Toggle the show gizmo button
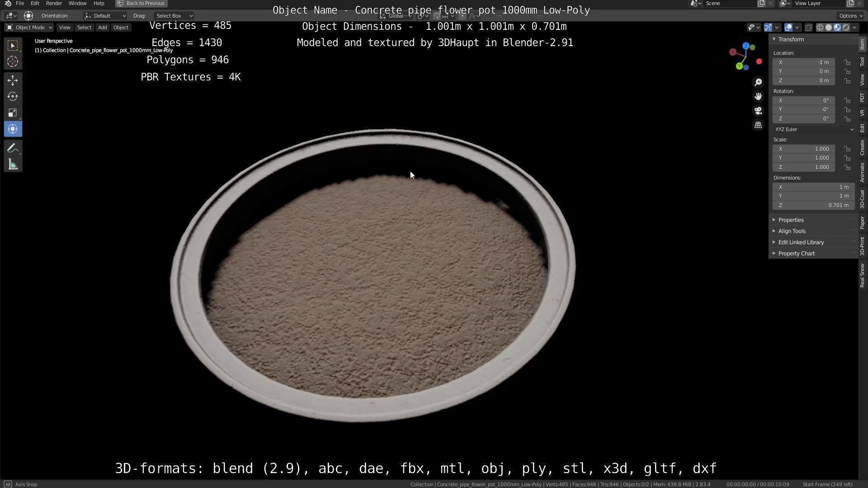This screenshot has width=868, height=488. tap(768, 28)
